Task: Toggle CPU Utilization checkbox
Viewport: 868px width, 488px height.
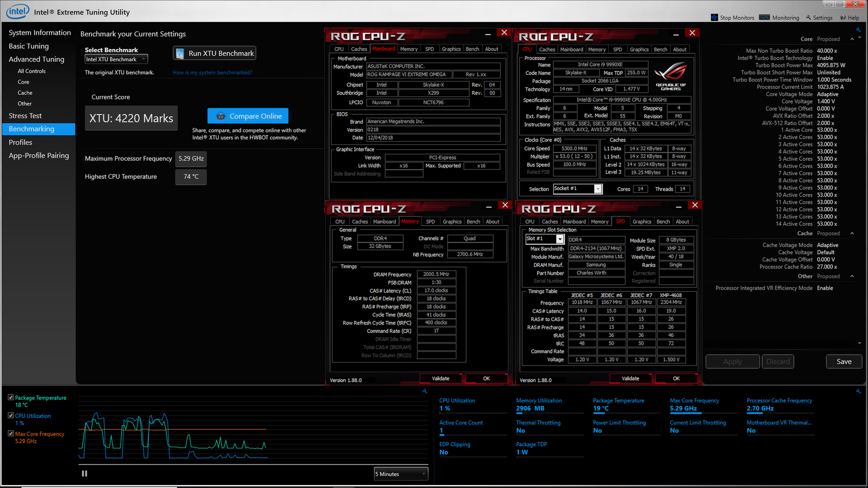Action: point(11,415)
